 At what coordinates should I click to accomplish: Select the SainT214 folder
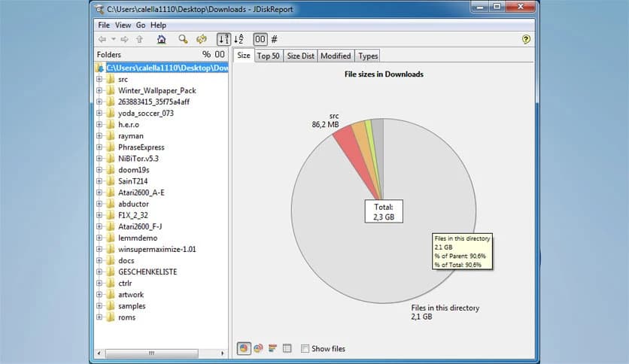click(132, 181)
